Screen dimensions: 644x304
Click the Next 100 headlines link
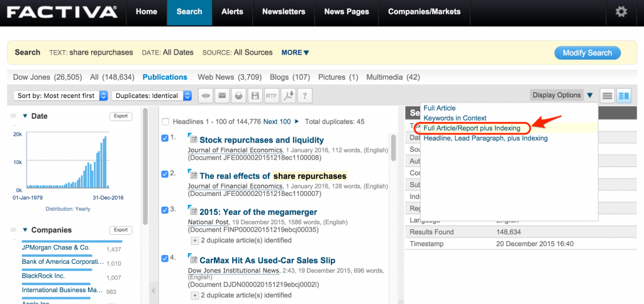point(277,122)
